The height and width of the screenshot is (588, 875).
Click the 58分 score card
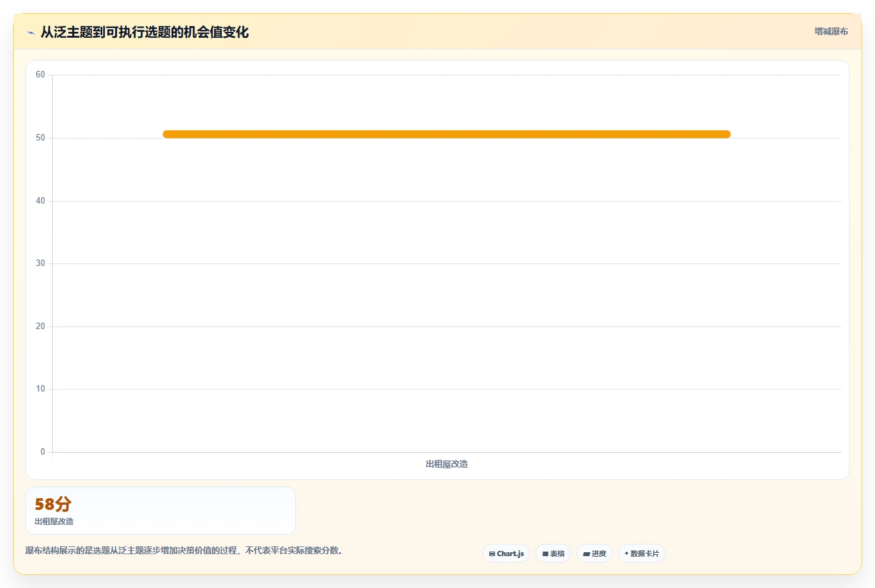[x=161, y=511]
